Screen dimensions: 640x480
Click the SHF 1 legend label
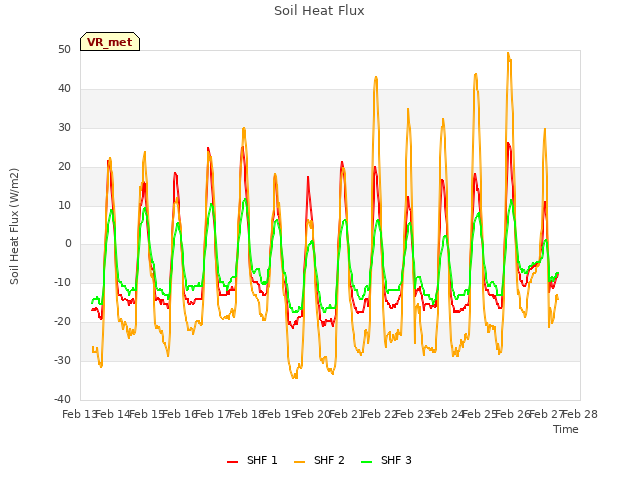click(262, 460)
